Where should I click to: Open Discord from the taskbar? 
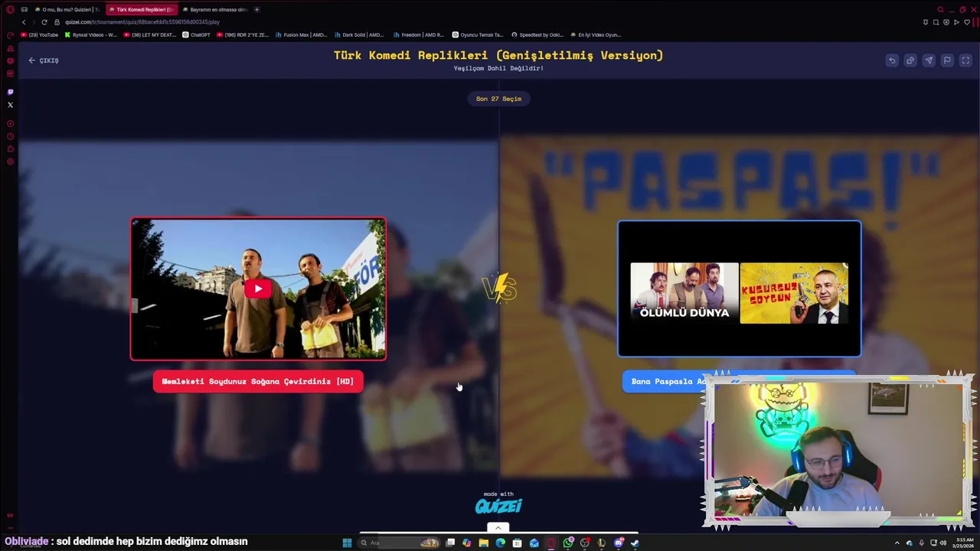(618, 543)
